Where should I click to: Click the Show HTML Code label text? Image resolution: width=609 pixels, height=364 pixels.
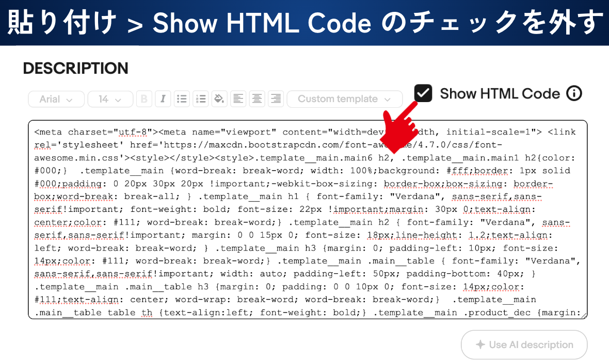500,93
